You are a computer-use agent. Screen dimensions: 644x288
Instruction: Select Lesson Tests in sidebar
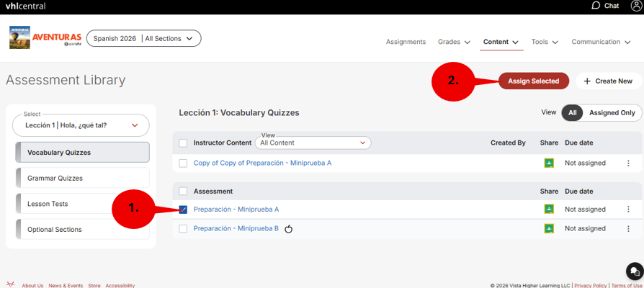83,204
